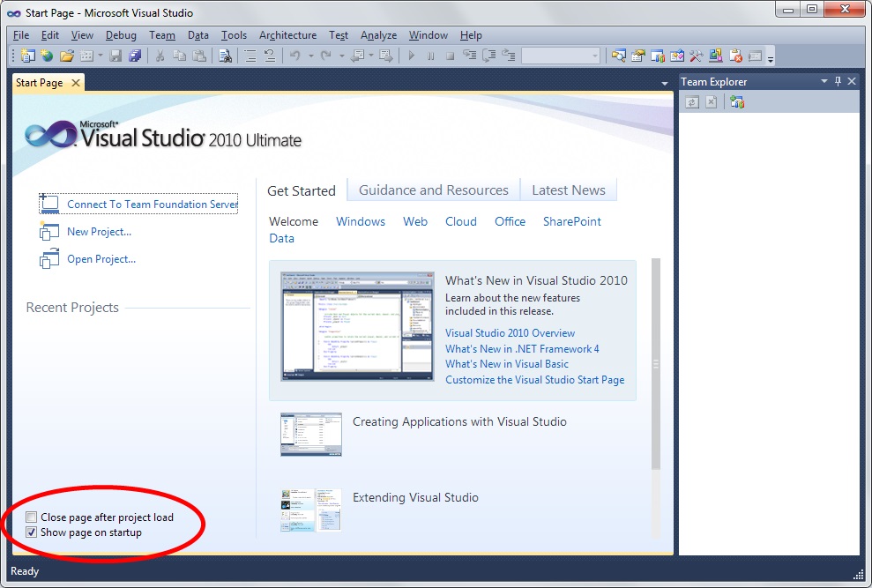The height and width of the screenshot is (588, 872).
Task: Click the Step Into debug icon
Action: pyautogui.click(x=469, y=55)
